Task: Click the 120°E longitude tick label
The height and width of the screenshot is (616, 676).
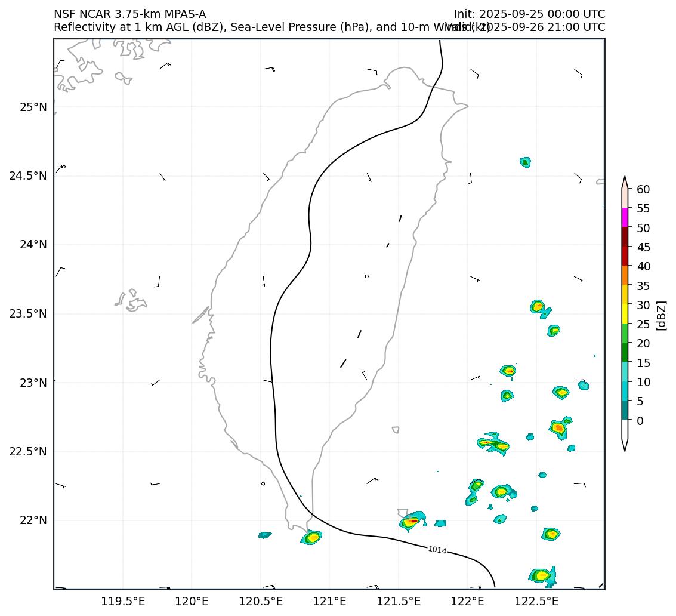Action: pos(192,601)
